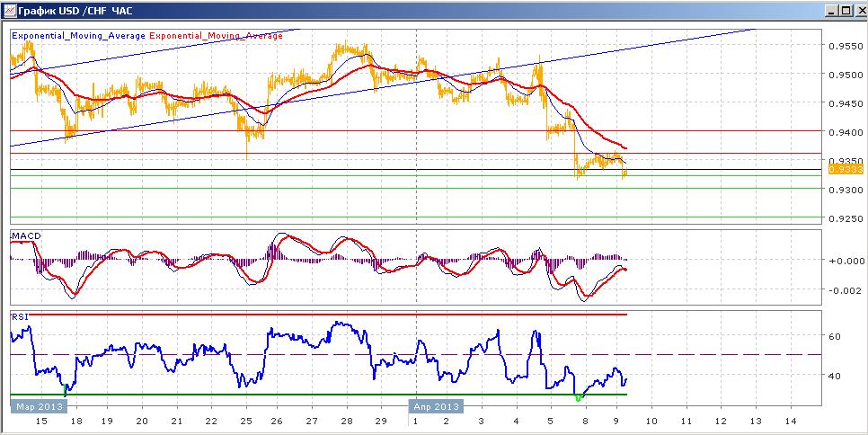Click the RSI axis value 40

tap(836, 376)
